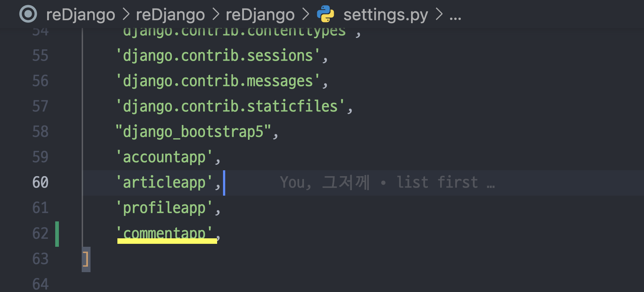Expand chevron after settings.py breadcrumb

(x=439, y=15)
